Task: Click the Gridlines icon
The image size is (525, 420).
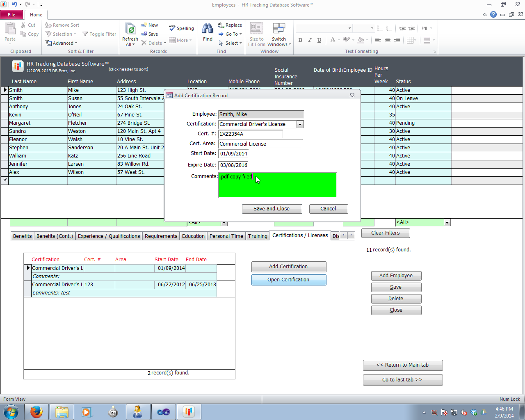Action: pos(410,40)
